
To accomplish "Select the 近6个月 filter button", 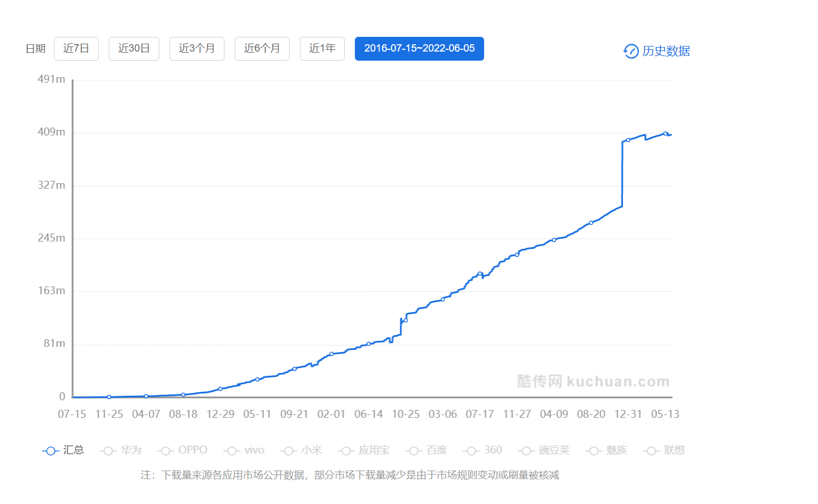I will pos(262,49).
